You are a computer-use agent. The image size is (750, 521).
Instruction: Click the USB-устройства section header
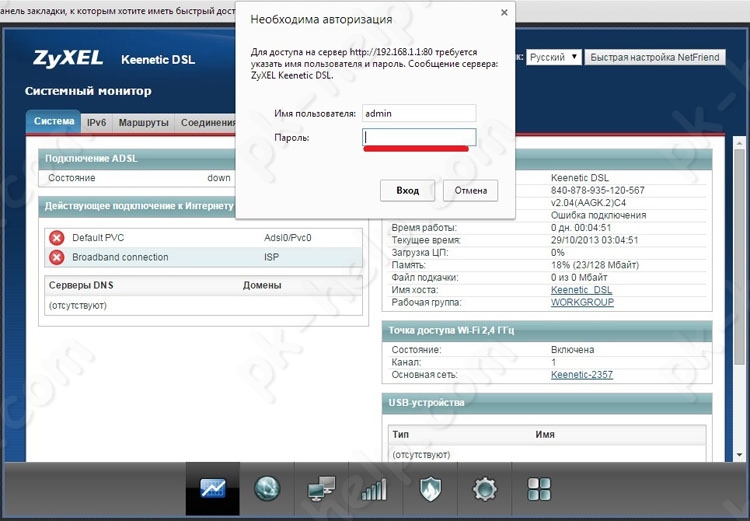(x=547, y=403)
